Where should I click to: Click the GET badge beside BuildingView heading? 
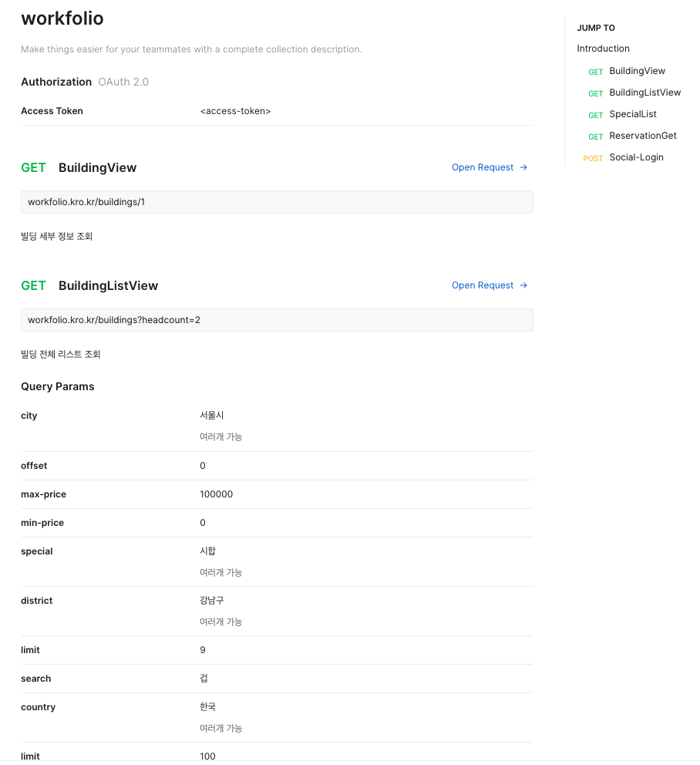[33, 167]
